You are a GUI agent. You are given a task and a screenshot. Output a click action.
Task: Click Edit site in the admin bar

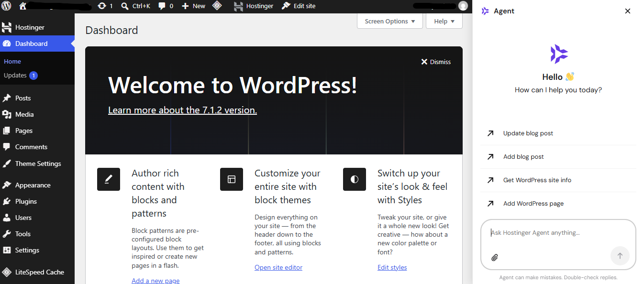[x=299, y=6]
